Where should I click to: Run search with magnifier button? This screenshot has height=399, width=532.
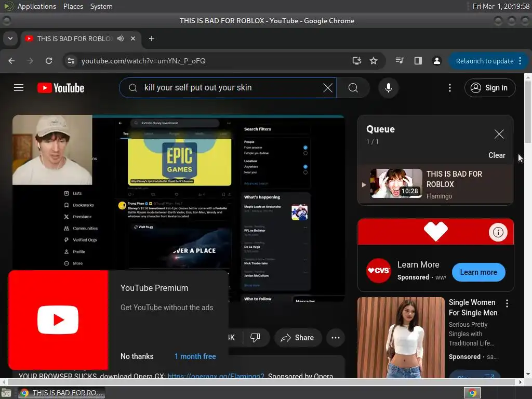tap(353, 88)
